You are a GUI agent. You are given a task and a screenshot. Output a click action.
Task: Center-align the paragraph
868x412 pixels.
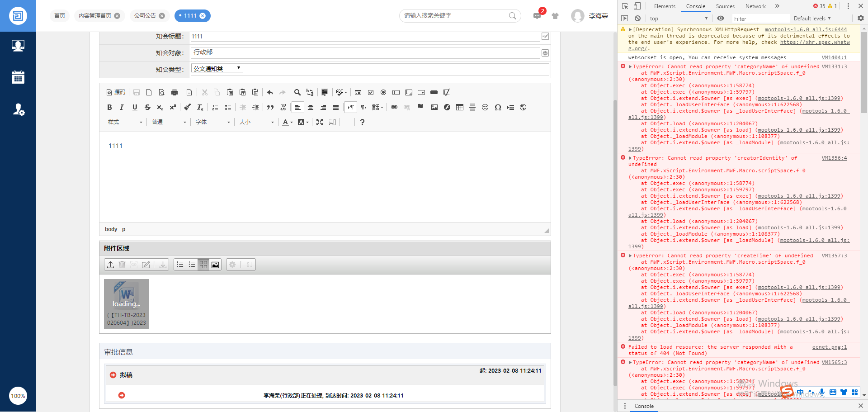tap(311, 107)
